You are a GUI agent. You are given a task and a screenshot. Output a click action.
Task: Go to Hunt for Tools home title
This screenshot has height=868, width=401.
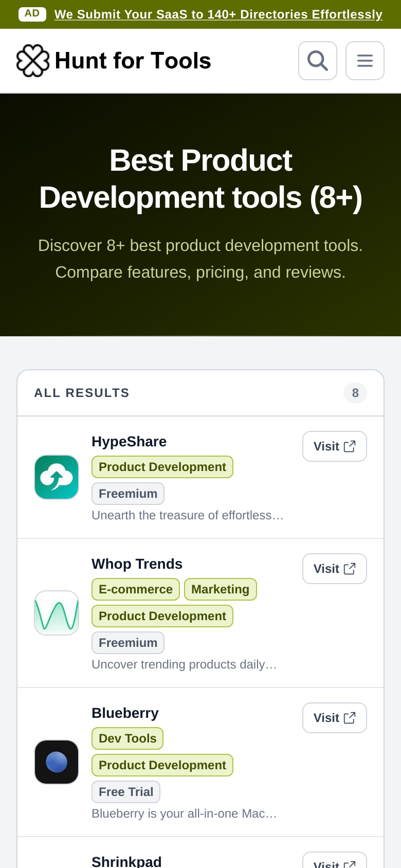click(133, 61)
